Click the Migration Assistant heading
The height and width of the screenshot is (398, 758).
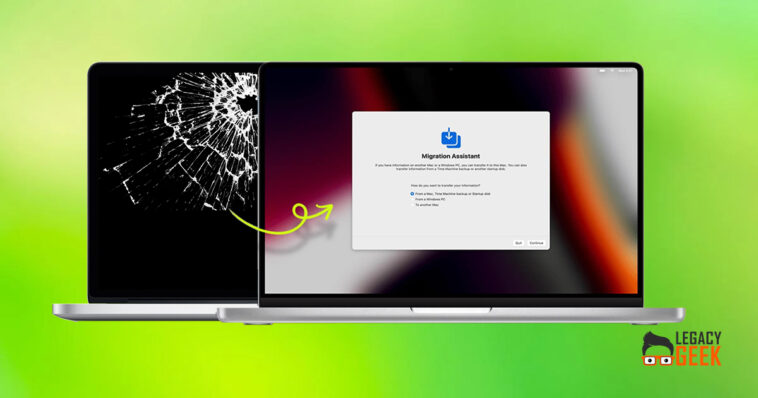tap(451, 156)
